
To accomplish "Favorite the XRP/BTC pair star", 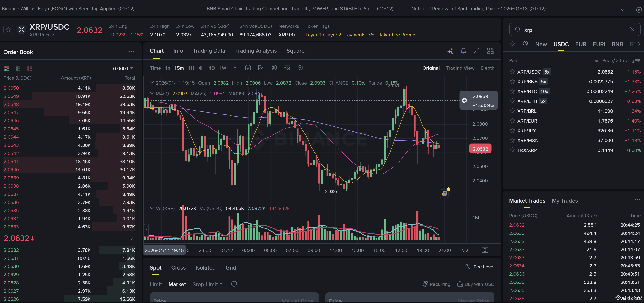I will 512,91.
